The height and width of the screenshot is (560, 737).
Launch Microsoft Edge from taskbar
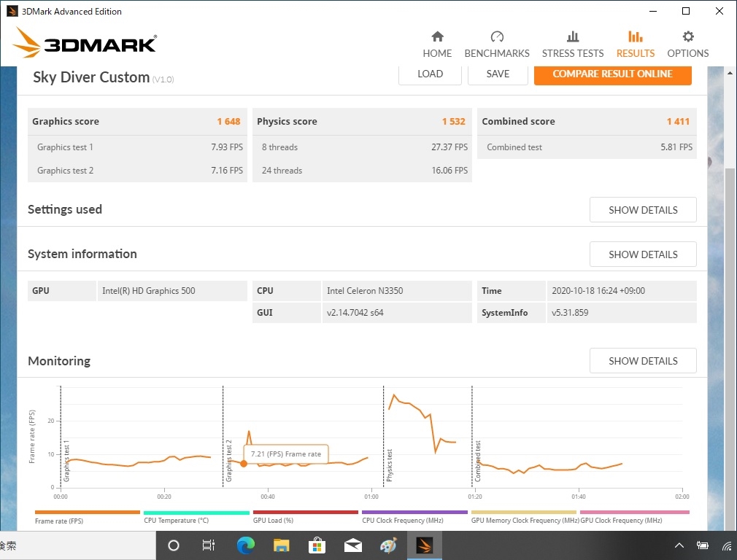(245, 545)
